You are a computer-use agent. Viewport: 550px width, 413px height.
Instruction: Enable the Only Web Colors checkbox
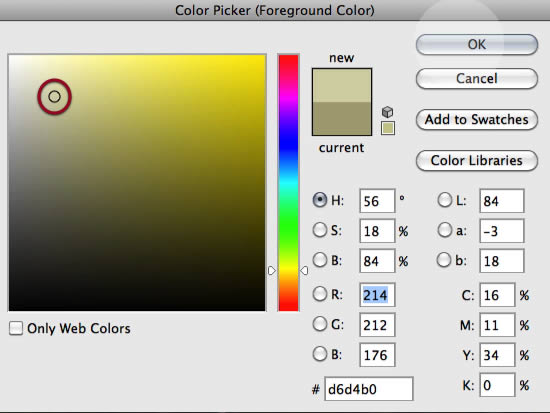[x=16, y=328]
